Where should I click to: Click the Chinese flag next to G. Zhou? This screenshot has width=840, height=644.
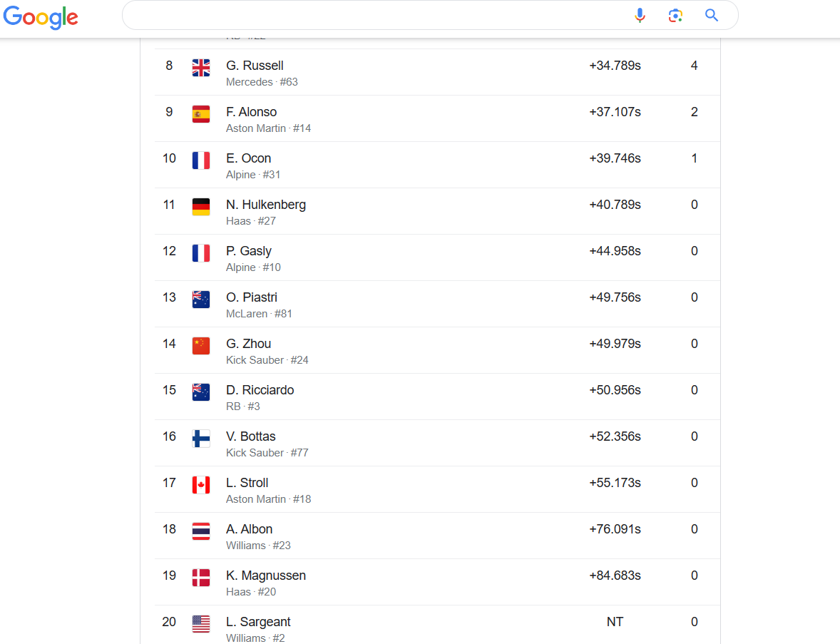click(201, 346)
